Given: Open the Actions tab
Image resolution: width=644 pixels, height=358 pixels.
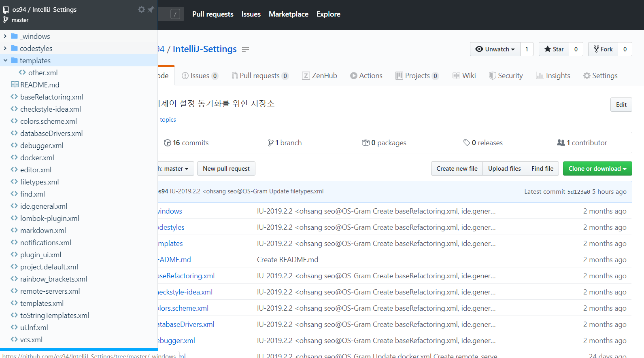Looking at the screenshot, I should [366, 76].
